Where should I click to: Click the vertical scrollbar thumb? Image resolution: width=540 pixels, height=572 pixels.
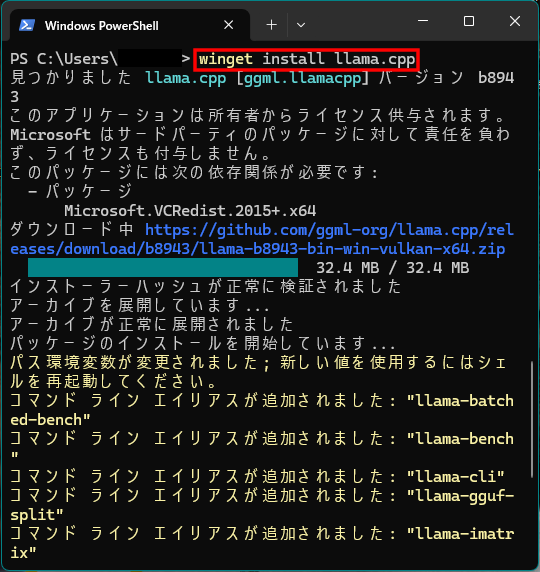pyautogui.click(x=532, y=419)
